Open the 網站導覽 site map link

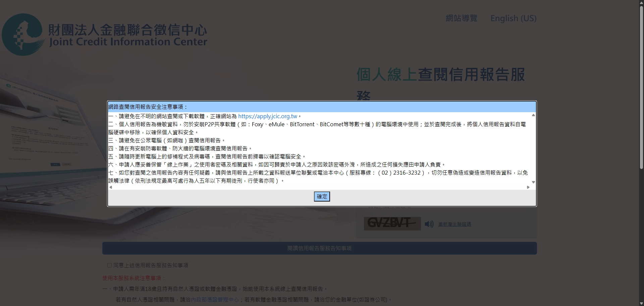point(462,18)
